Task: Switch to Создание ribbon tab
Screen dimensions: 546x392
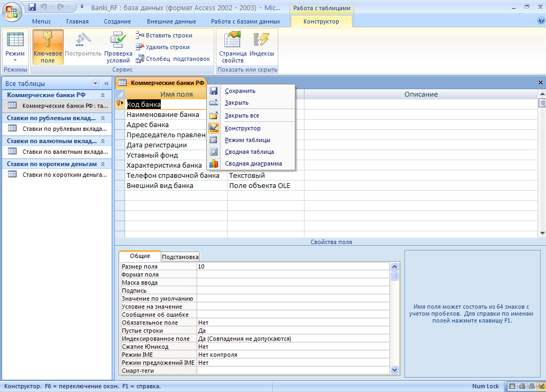Action: [118, 21]
